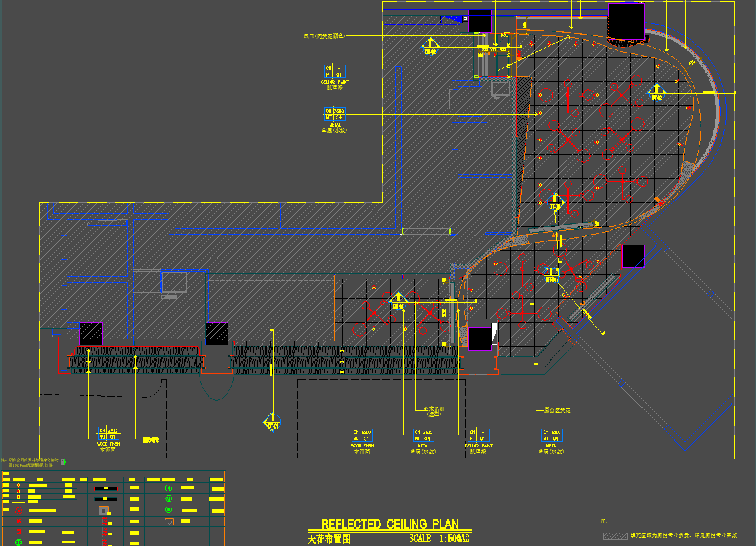Screen dimensions: 756x546
Task: Select the hatched black column at bottom left
Action: pyautogui.click(x=91, y=333)
